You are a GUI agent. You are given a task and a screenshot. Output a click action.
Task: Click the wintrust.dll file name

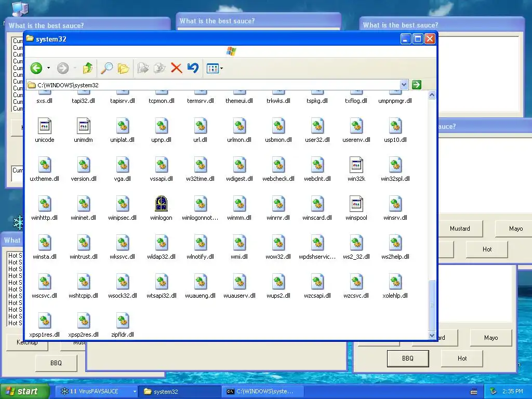coord(84,257)
